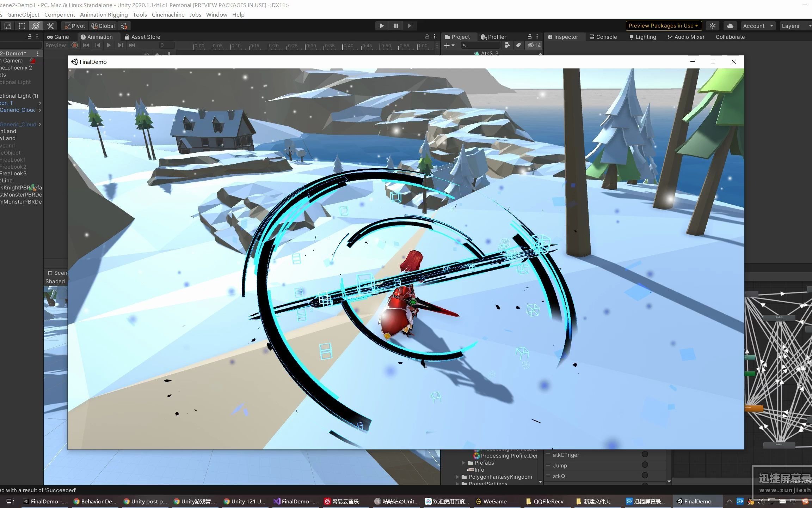Open the custom editor tools wrench icon
Viewport: 812px width, 508px height.
tap(50, 26)
